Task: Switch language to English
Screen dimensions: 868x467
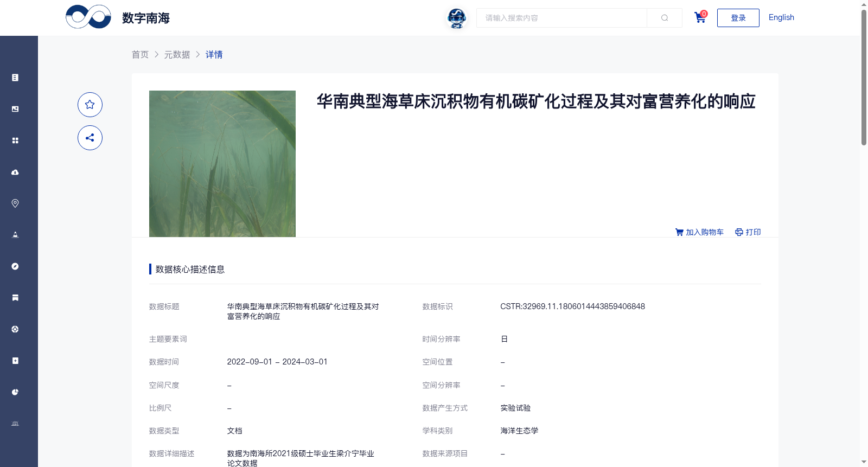Action: pyautogui.click(x=781, y=17)
